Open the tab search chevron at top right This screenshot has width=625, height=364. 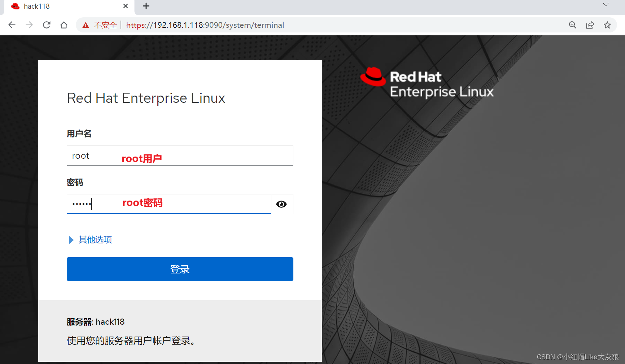606,5
